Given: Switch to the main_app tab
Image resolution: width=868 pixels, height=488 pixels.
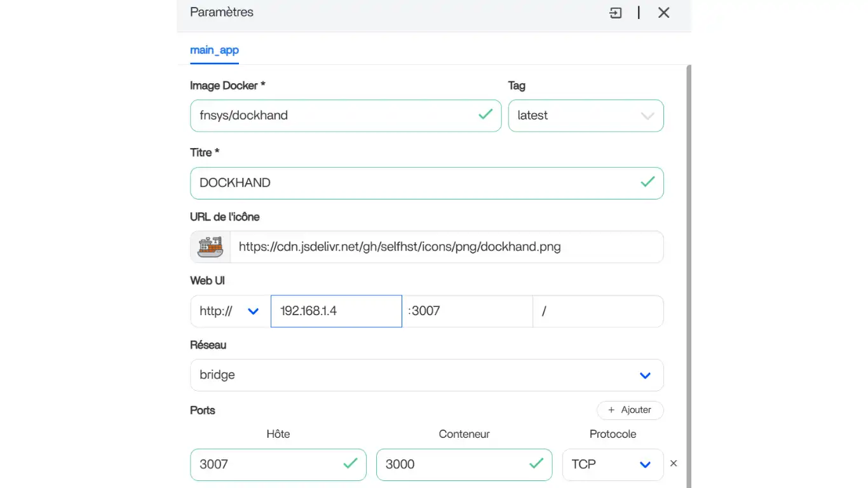Looking at the screenshot, I should click(x=214, y=50).
